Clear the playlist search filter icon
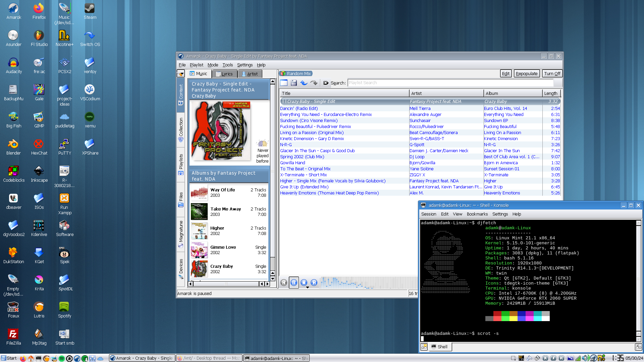644x362 pixels. (x=326, y=83)
